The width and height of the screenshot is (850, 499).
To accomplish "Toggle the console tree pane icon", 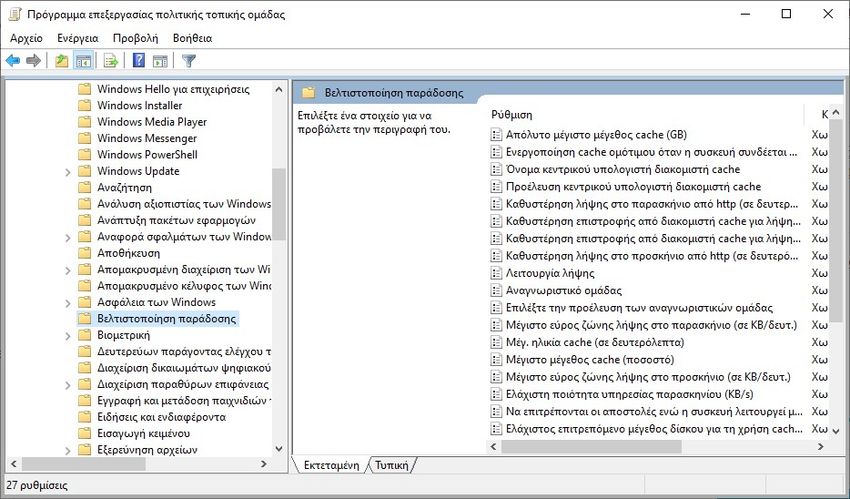I will 83,61.
